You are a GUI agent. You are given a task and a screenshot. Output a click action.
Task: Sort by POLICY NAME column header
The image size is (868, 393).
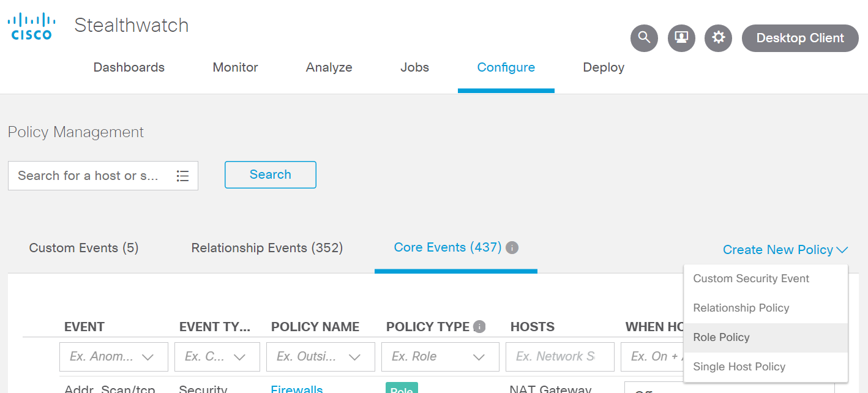[315, 327]
